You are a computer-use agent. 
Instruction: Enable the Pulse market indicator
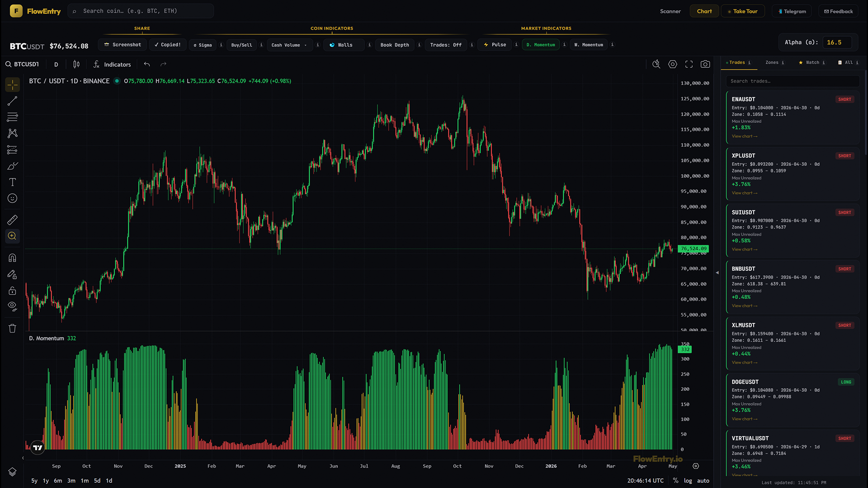click(x=495, y=45)
